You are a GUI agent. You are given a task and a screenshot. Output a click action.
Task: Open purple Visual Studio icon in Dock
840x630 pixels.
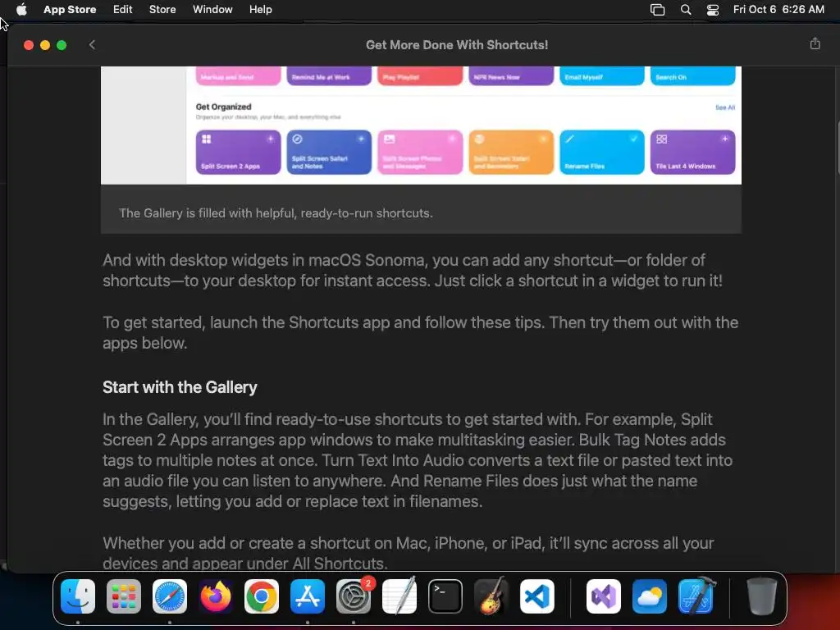[604, 596]
